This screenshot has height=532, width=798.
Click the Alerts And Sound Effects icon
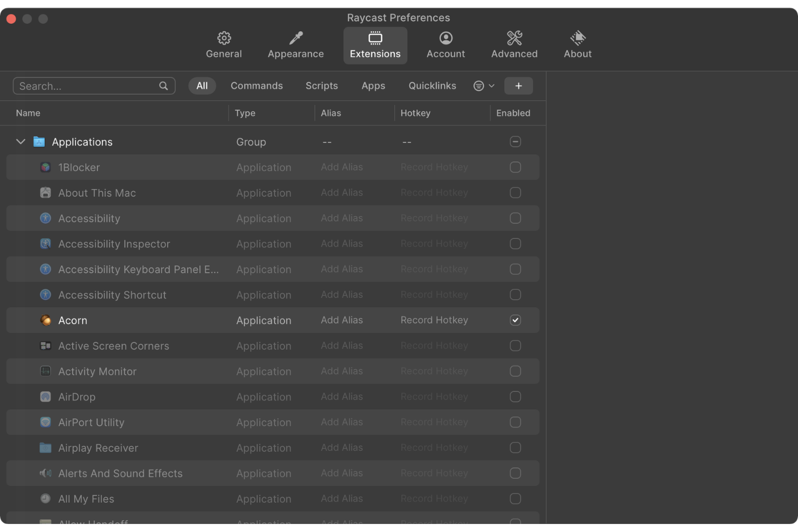click(45, 473)
